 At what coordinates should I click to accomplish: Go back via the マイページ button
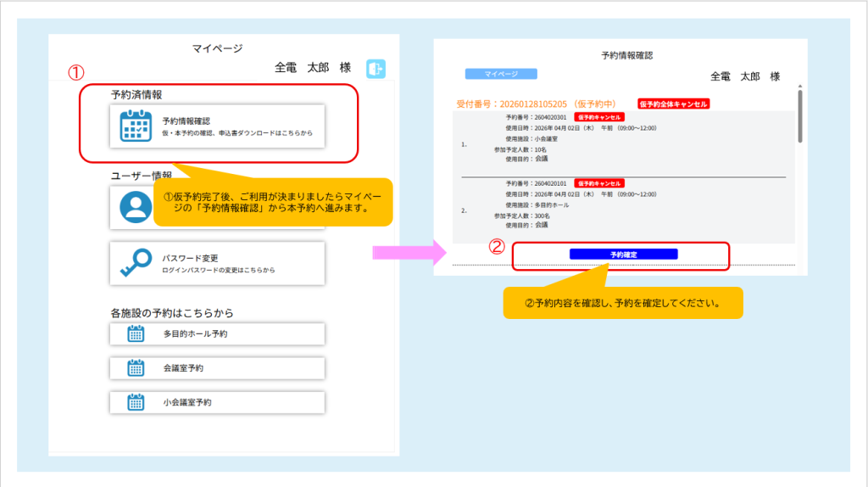501,75
